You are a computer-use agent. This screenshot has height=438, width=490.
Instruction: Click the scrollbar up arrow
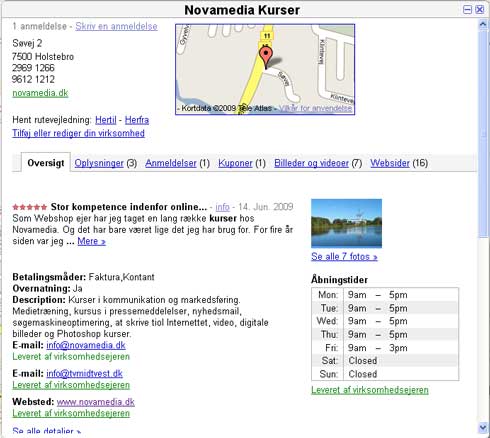tap(483, 24)
